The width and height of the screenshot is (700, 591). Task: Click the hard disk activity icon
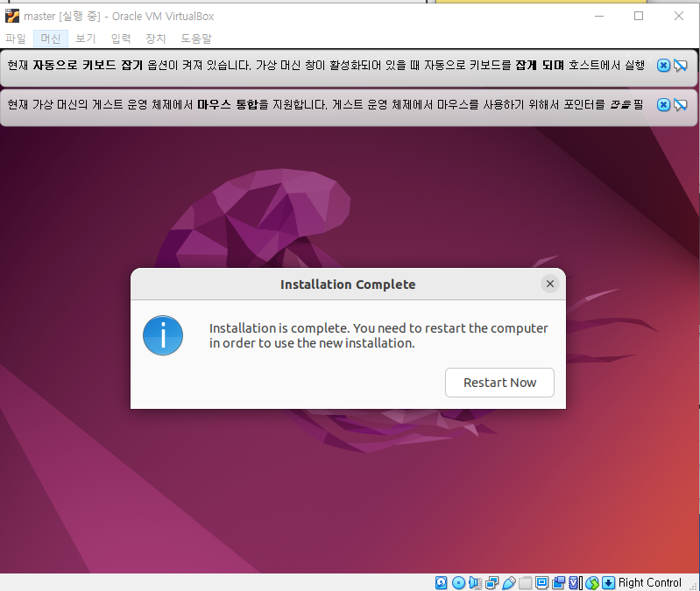[441, 582]
